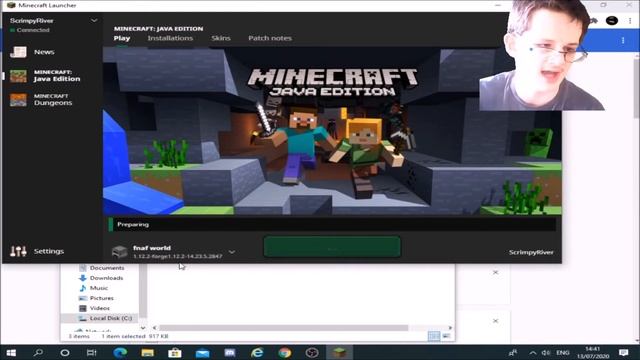Open Documents in File Explorer tree
Image resolution: width=640 pixels, height=360 pixels.
[107, 268]
